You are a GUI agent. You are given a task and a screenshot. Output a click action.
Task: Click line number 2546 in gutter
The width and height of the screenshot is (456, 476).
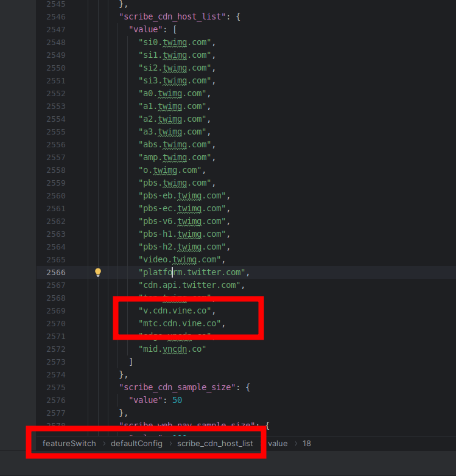[56, 17]
